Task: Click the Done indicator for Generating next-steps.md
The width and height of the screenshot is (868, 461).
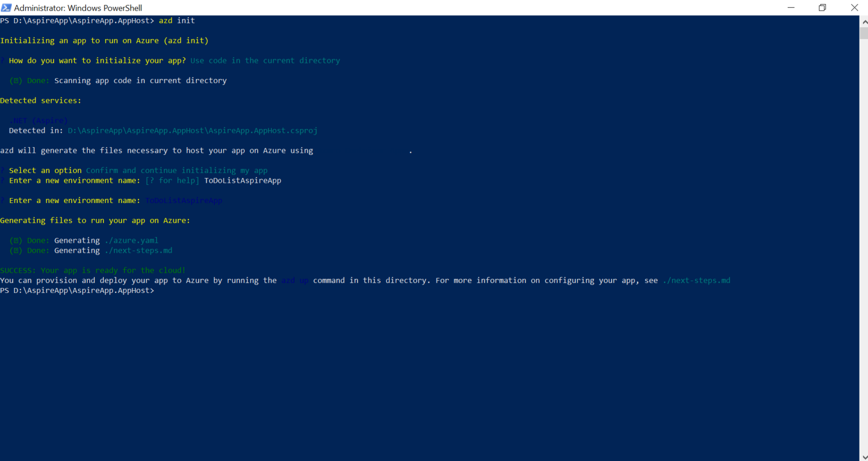Action: 16,250
